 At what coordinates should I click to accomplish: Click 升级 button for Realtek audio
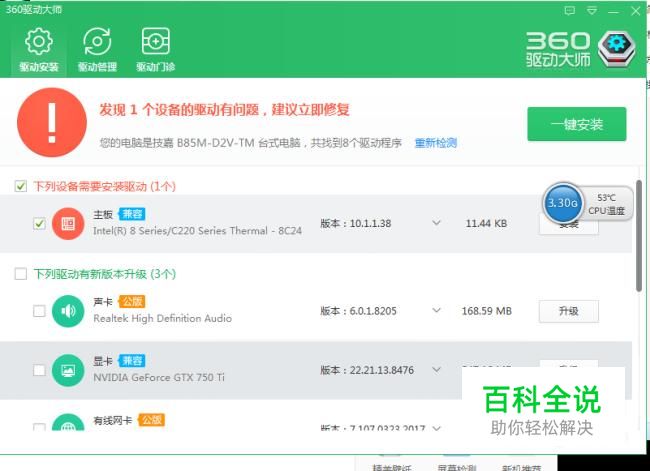[569, 311]
